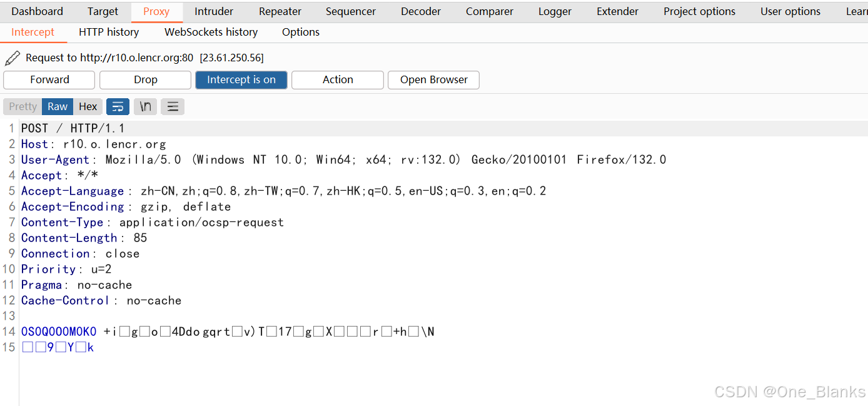Click the Host header value r10.o.lencr.org
868x406 pixels.
(x=114, y=144)
